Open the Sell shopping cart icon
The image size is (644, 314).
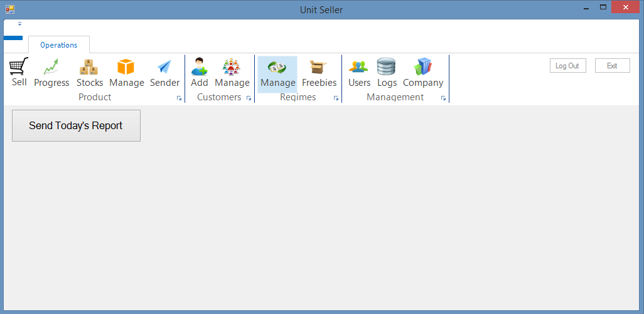pyautogui.click(x=19, y=73)
